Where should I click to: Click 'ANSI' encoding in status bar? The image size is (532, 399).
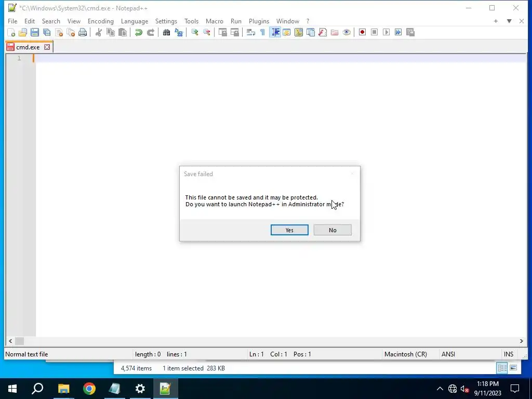(x=448, y=354)
